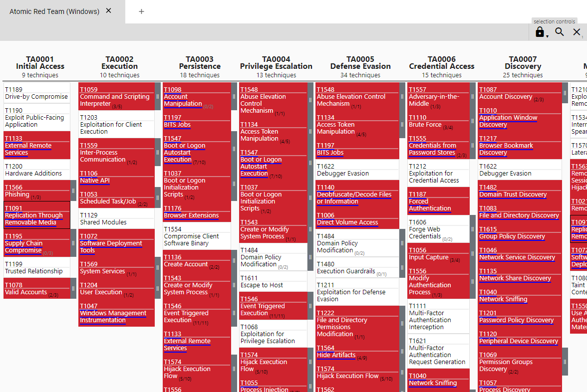The image size is (587, 392).
Task: Select T1187 Forced Authentication technique
Action: pyautogui.click(x=438, y=201)
